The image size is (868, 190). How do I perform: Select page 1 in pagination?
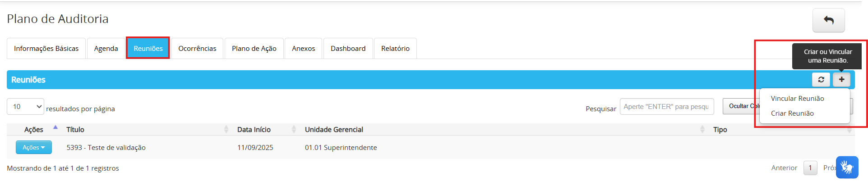[x=810, y=168]
